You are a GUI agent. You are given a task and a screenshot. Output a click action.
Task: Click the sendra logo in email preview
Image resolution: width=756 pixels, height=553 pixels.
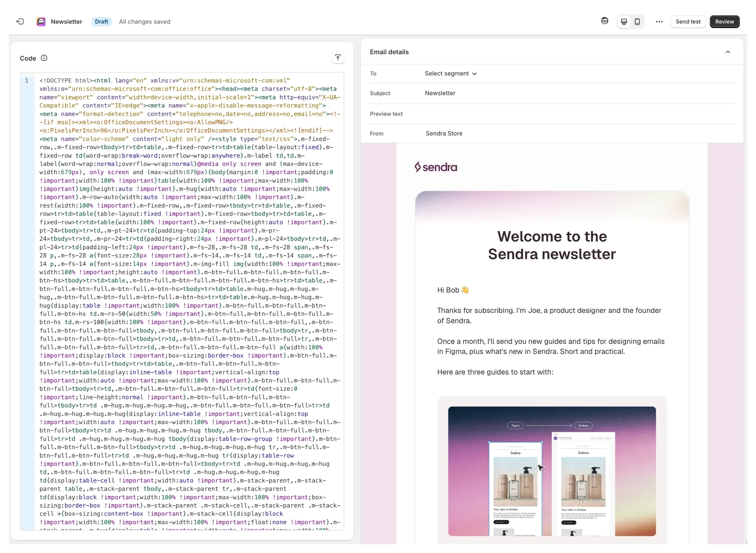(x=436, y=167)
